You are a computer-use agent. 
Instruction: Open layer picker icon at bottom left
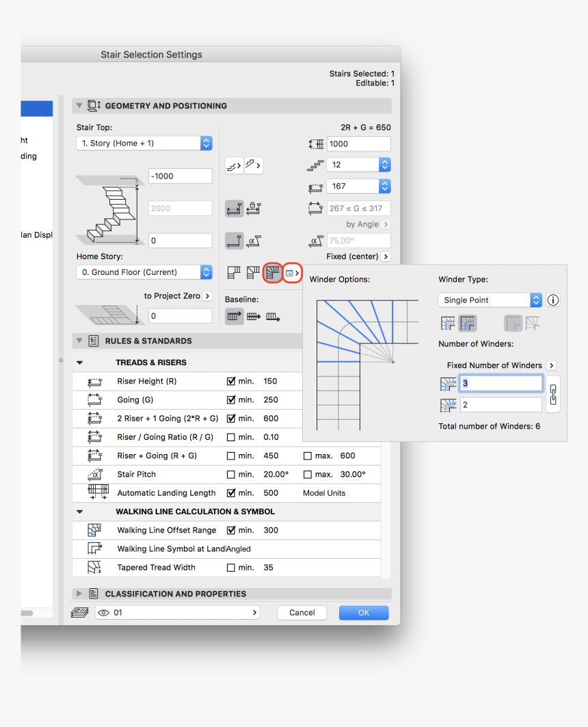click(x=79, y=613)
